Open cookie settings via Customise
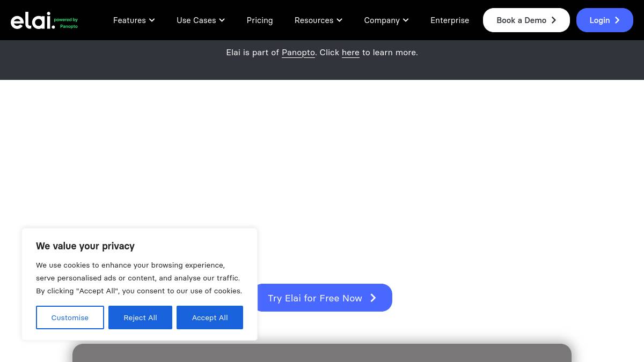The width and height of the screenshot is (644, 362). point(70,317)
